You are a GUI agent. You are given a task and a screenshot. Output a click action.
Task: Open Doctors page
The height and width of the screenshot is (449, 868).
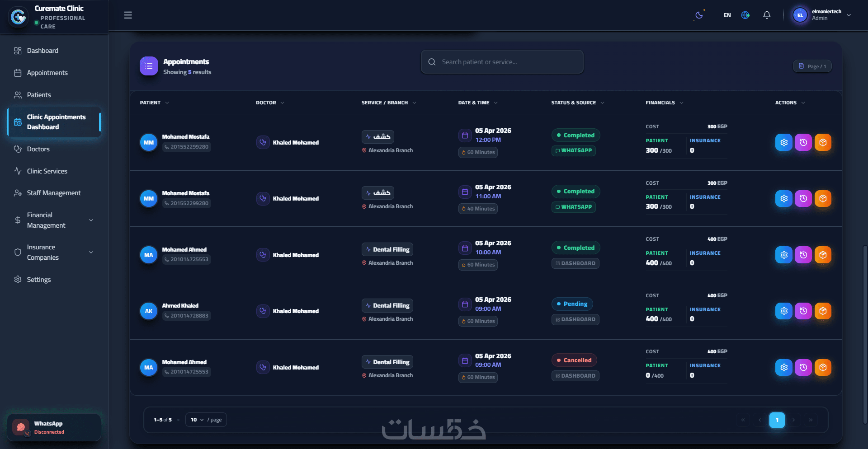coord(54,149)
